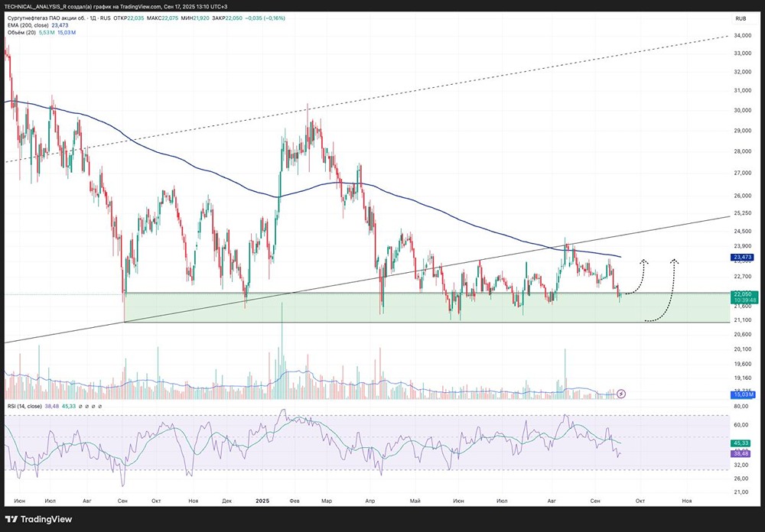Click the −0,035 (−0,16%) change value

[x=266, y=18]
